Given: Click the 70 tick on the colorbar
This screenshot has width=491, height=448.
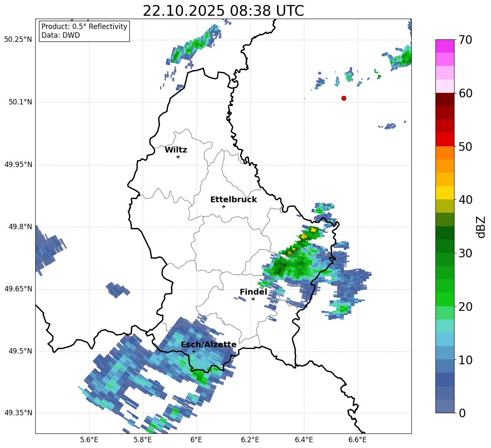Looking at the screenshot, I should (x=465, y=40).
